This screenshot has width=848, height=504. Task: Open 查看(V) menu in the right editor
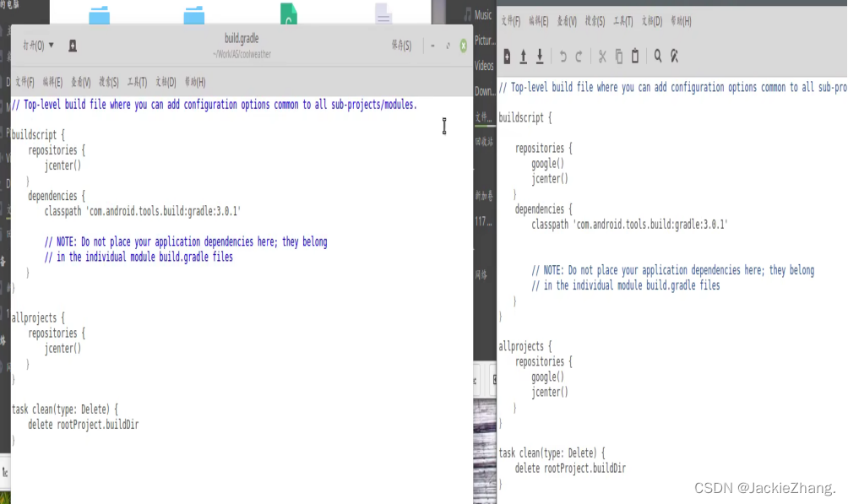(x=567, y=21)
